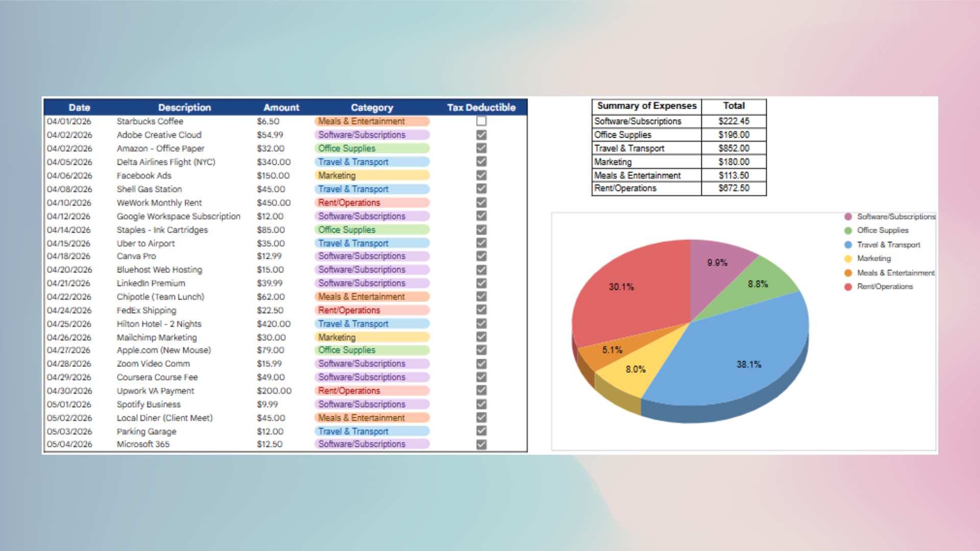
Task: Select the Date column header
Action: pyautogui.click(x=80, y=108)
